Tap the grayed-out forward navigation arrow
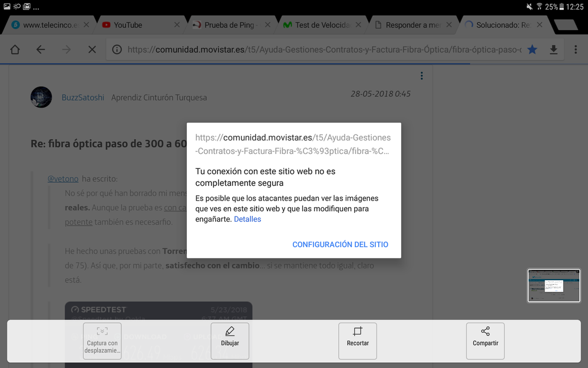This screenshot has height=368, width=588. [65, 50]
